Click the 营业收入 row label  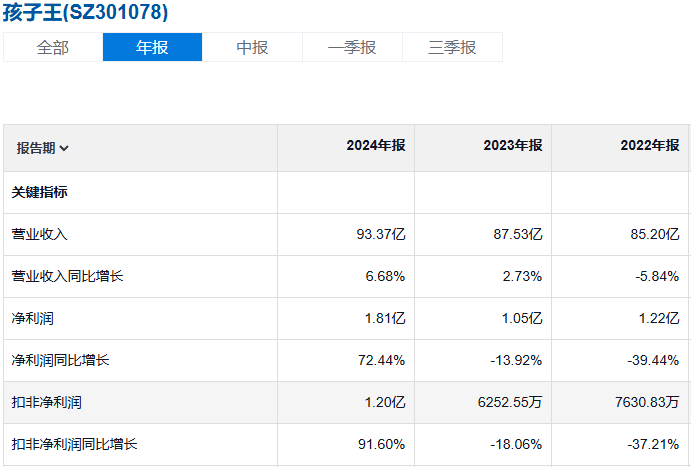40,234
